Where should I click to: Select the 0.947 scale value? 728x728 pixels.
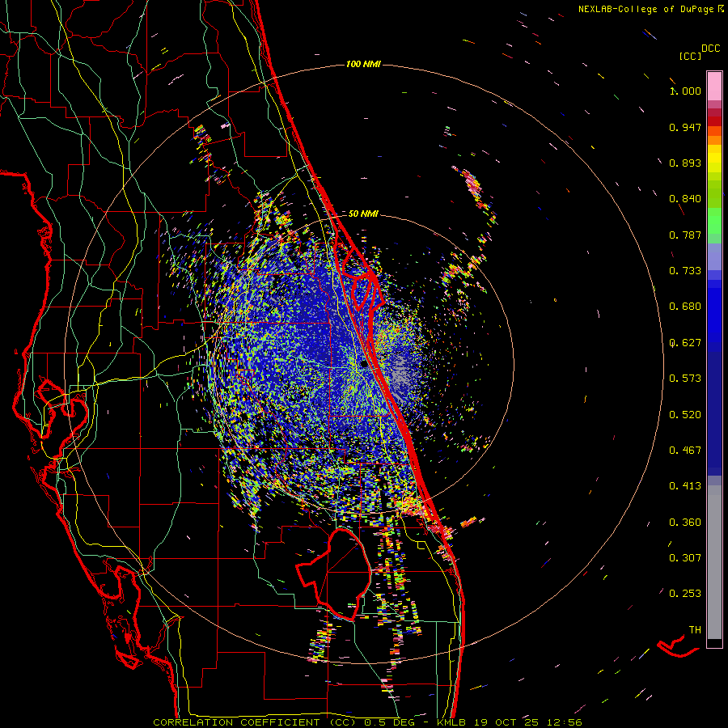click(685, 127)
